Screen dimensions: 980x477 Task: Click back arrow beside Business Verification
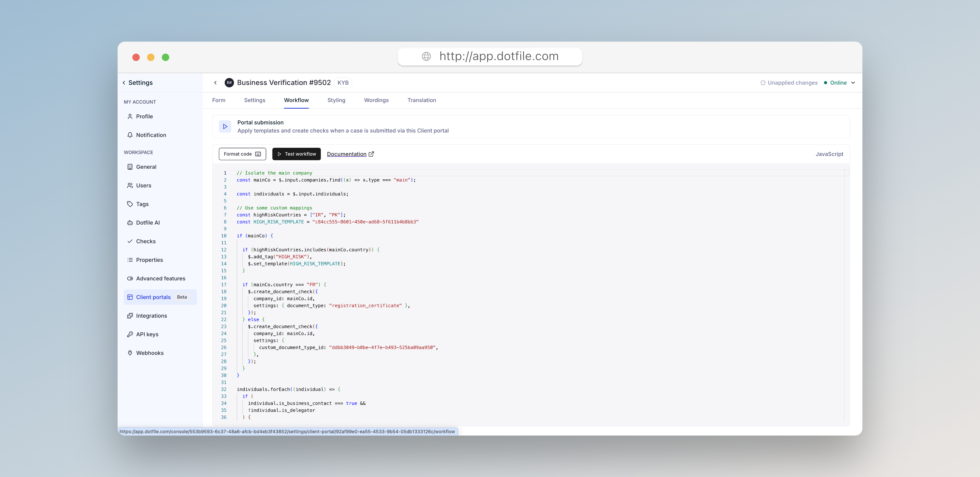(215, 83)
